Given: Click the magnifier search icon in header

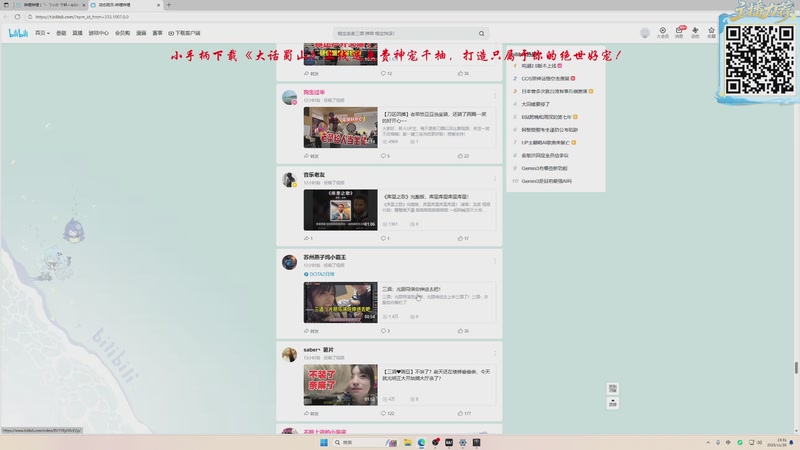Looking at the screenshot, I should (482, 33).
